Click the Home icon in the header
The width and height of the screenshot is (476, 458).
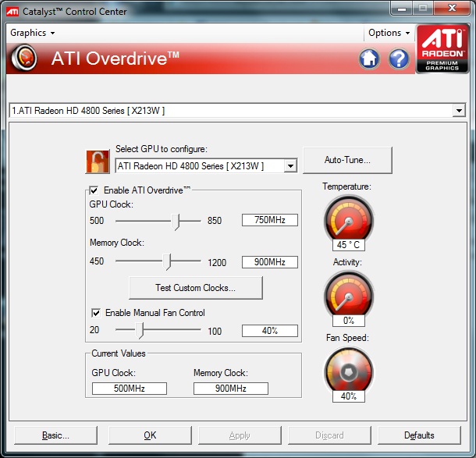369,59
